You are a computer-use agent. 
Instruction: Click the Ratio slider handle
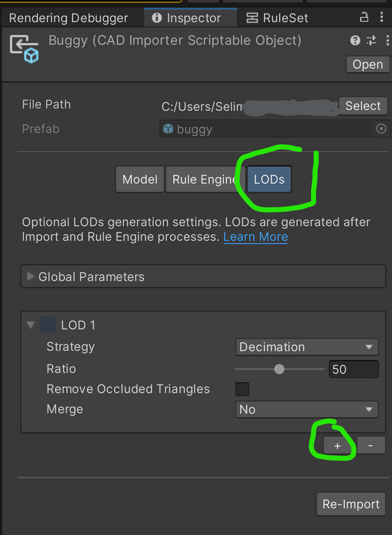(x=279, y=369)
